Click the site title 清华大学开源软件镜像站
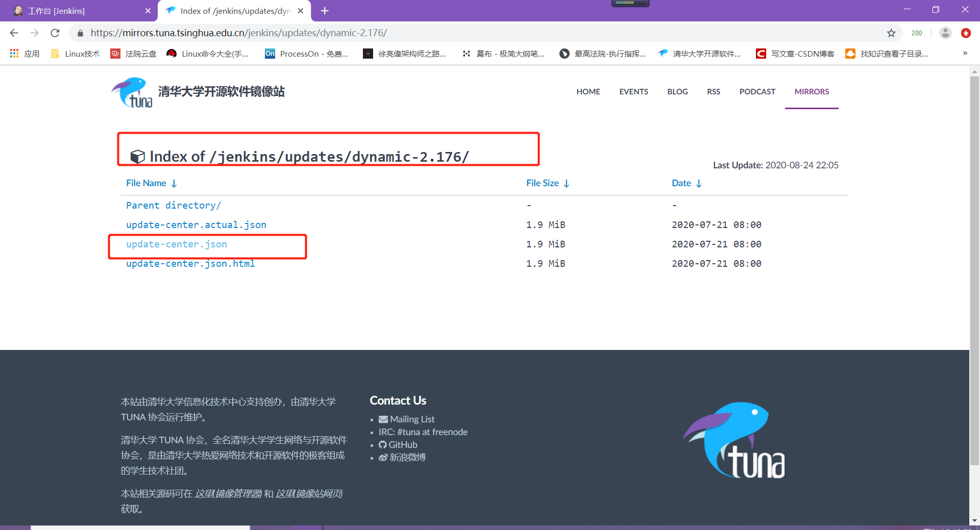 [222, 91]
